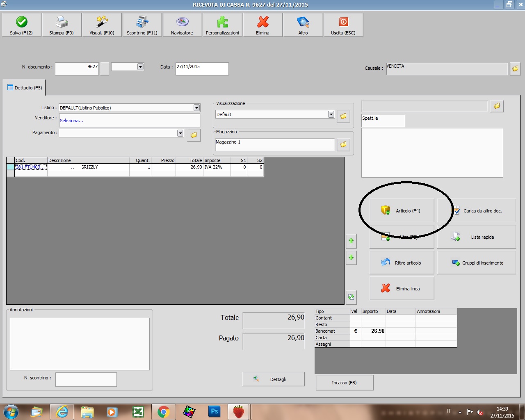Click the customer address text area
Viewport: 525px width, 420px height.
432,153
